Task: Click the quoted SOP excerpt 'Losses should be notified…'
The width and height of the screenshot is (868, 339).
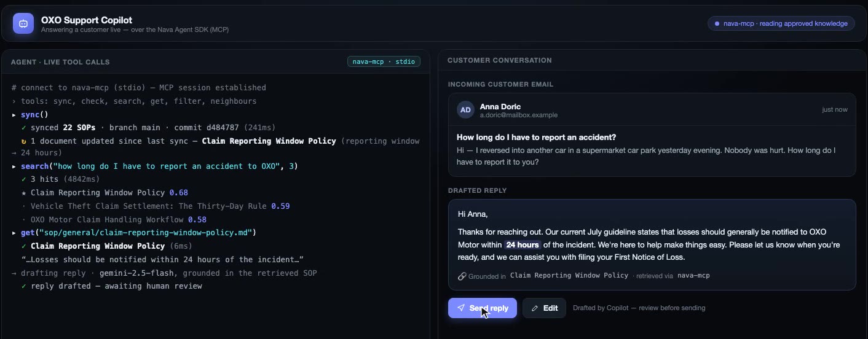Action: (x=162, y=259)
